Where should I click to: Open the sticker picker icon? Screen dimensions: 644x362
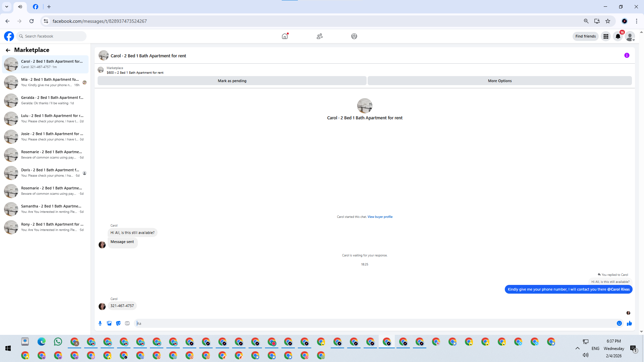[x=118, y=323]
